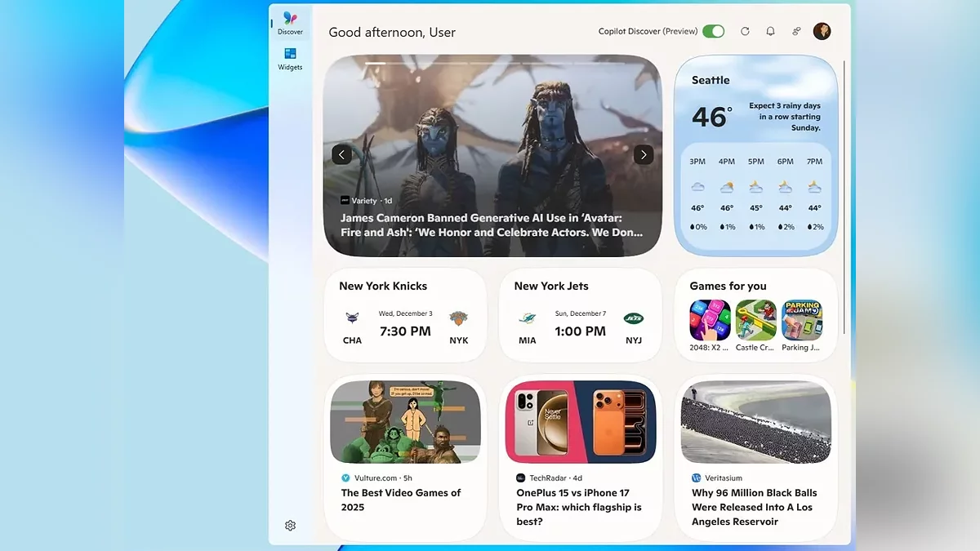Screen dimensions: 980x551
Task: Launch the Castle Cr... game icon
Action: click(755, 320)
